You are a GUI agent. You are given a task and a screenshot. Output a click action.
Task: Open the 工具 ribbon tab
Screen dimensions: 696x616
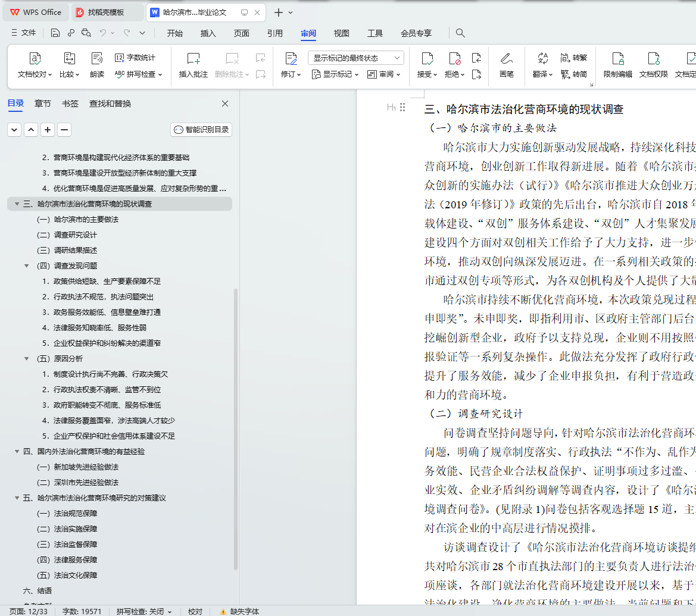pyautogui.click(x=374, y=33)
